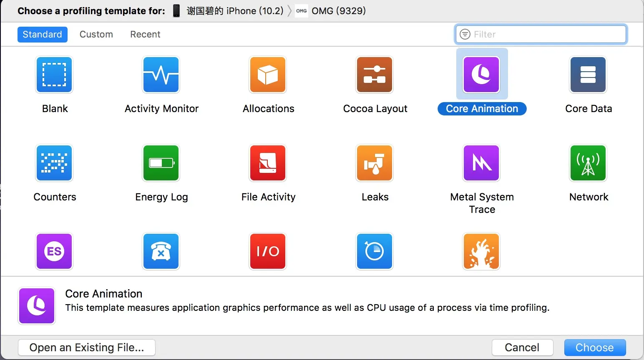The width and height of the screenshot is (644, 360).
Task: Open the Recent tab
Action: coord(145,34)
